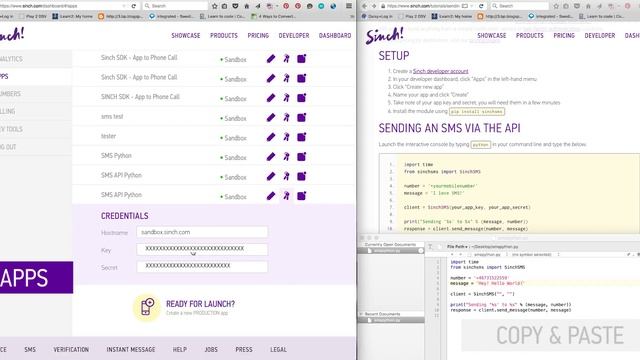The height and width of the screenshot is (360, 640).
Task: Go home via left browser house icon
Action: (x=247, y=6)
